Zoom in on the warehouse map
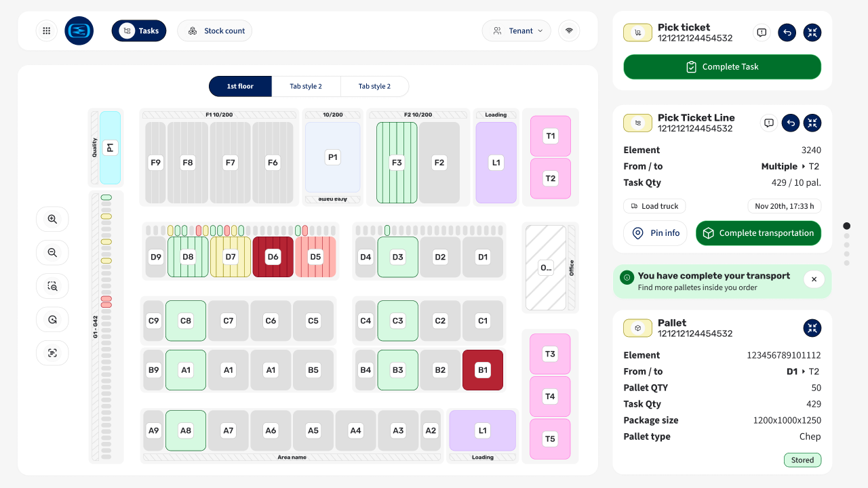868x488 pixels. click(x=52, y=219)
